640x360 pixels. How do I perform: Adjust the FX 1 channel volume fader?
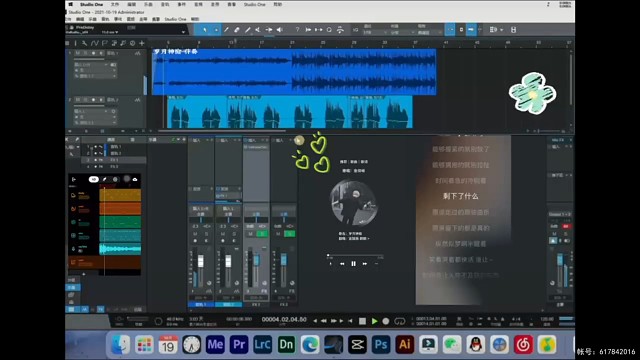[x=256, y=260]
